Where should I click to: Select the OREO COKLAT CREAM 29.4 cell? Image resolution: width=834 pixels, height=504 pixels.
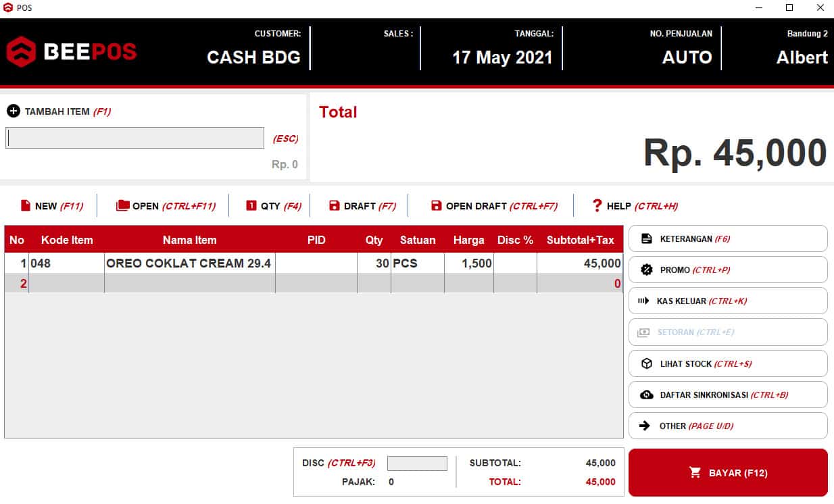(190, 263)
